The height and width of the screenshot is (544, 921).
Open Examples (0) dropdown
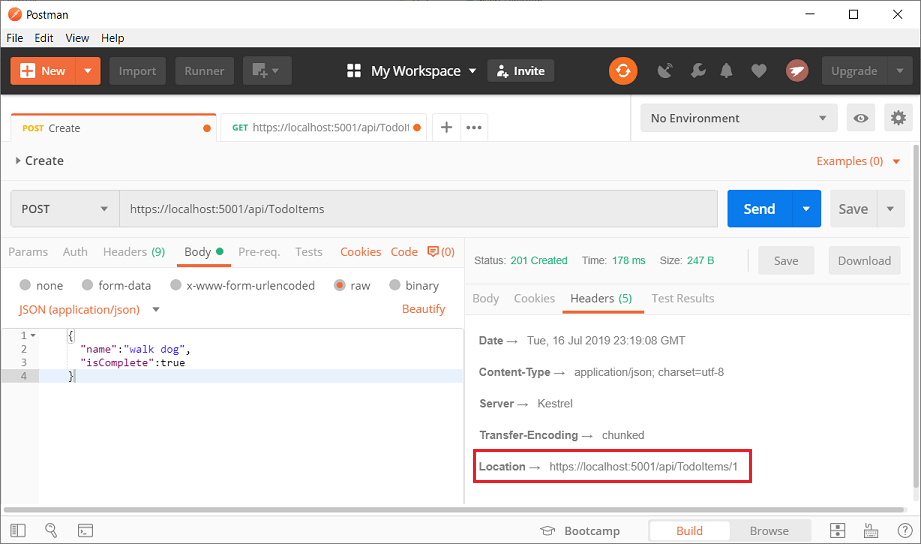(x=858, y=161)
